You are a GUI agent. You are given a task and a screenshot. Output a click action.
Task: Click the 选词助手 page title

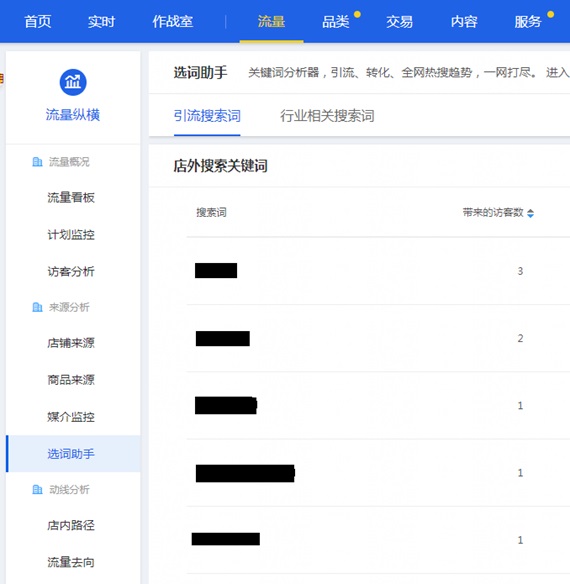pyautogui.click(x=200, y=73)
